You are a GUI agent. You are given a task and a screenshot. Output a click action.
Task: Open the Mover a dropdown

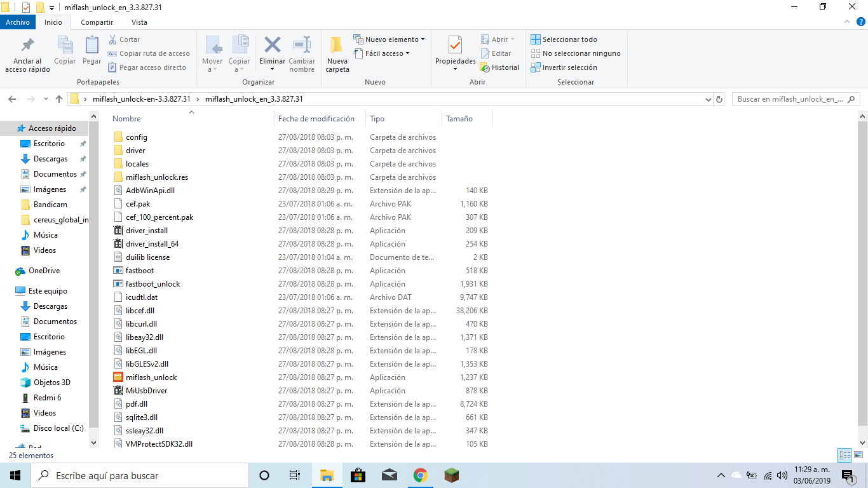tap(212, 65)
